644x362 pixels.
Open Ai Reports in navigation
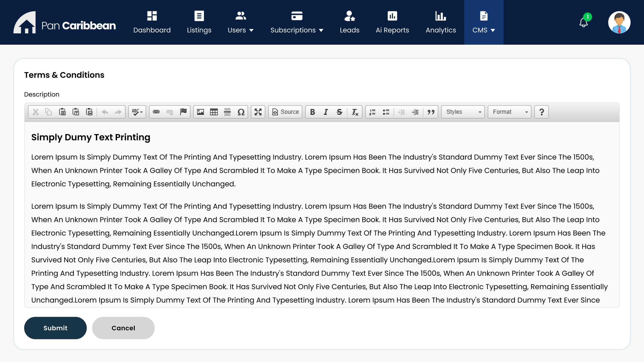[392, 22]
